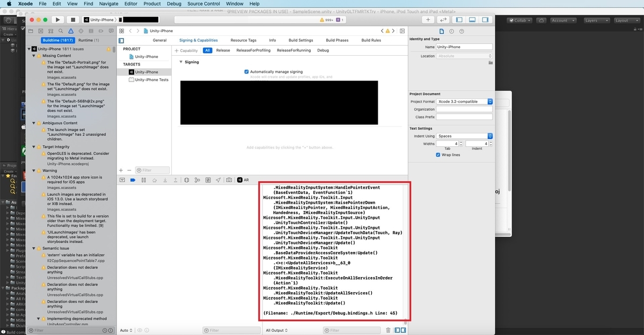Select the ReleaseForProfiling configuration filter
The image size is (644, 335).
(x=253, y=50)
